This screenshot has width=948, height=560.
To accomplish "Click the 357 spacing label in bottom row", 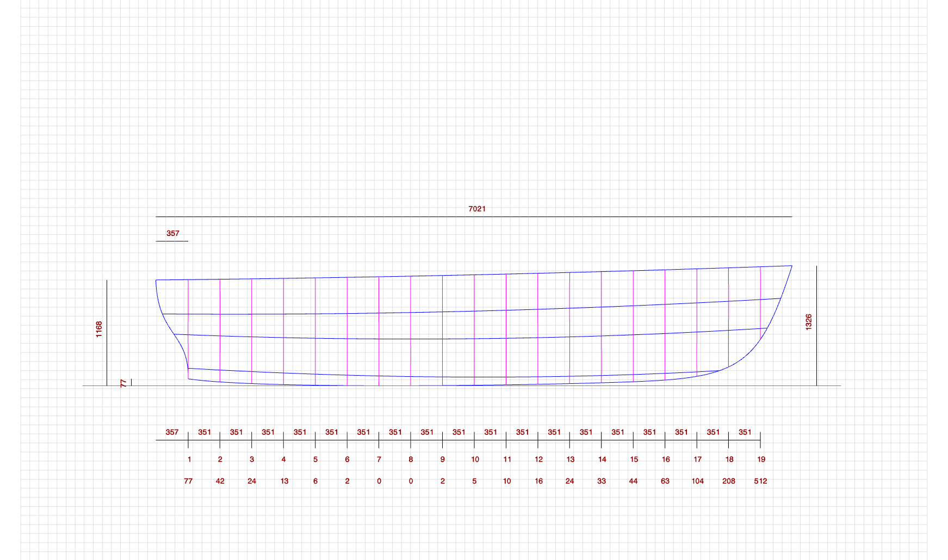I will click(172, 432).
